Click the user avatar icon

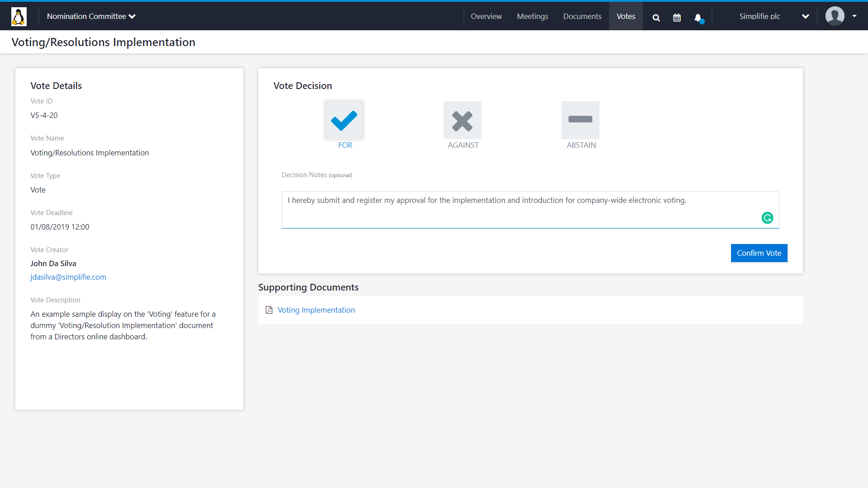tap(835, 16)
